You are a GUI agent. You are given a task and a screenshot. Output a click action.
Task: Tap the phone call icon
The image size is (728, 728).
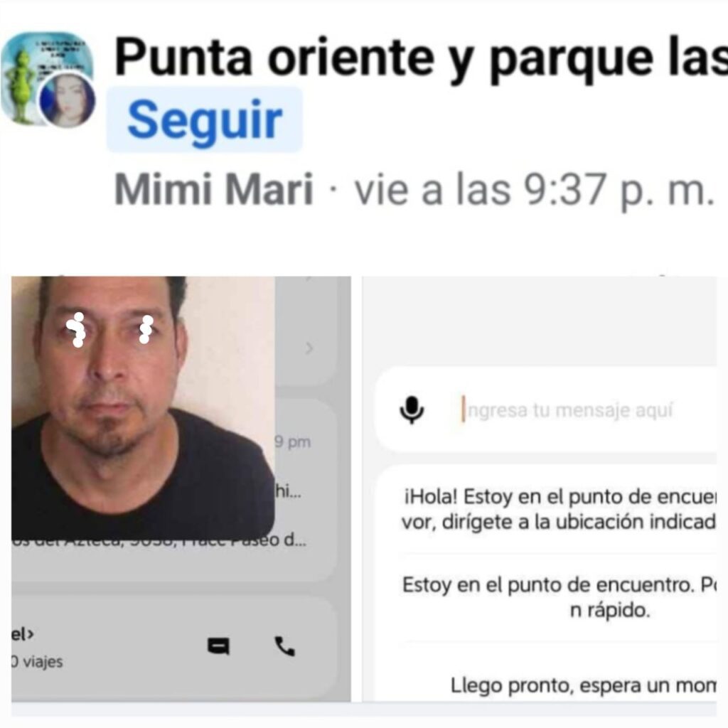click(x=284, y=646)
